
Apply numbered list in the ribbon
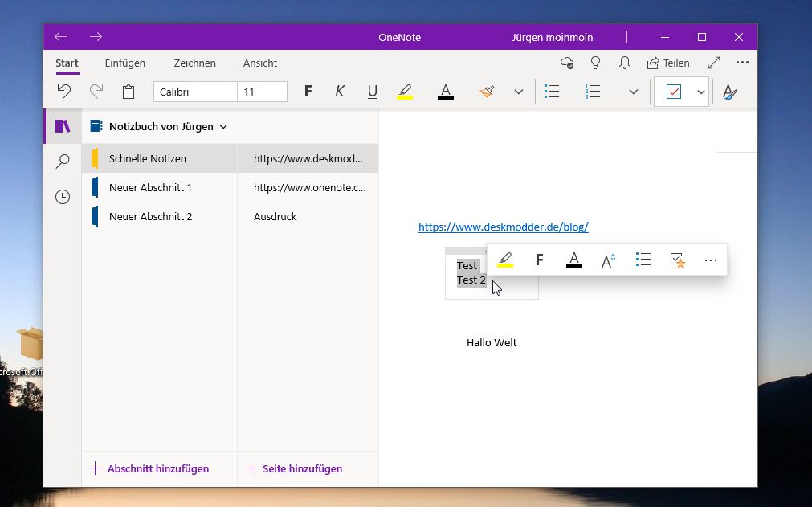(593, 92)
